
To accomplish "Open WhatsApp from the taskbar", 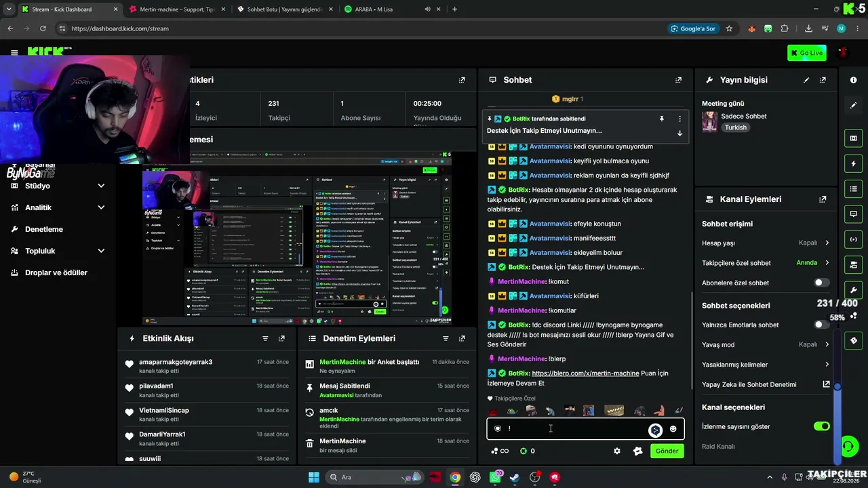I will point(495,477).
